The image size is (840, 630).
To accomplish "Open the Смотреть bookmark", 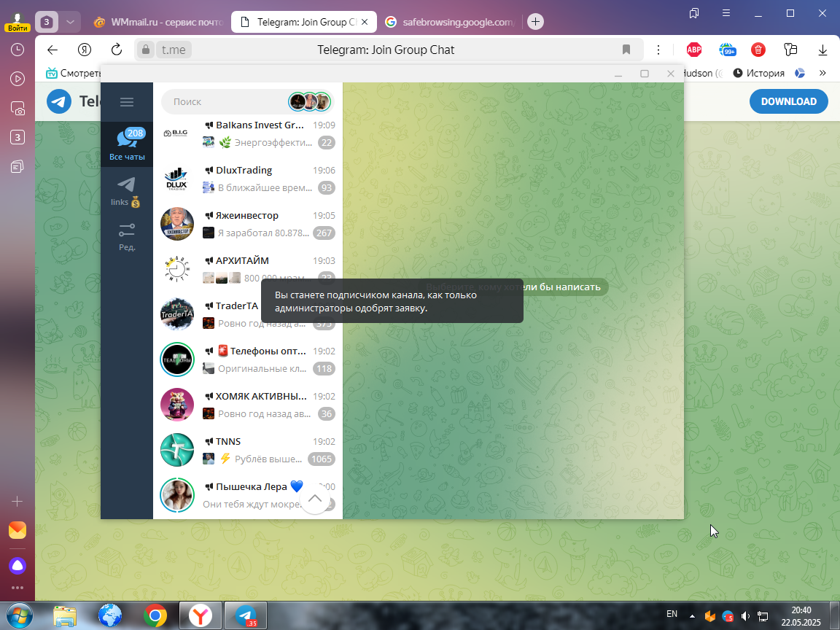I will pos(73,73).
